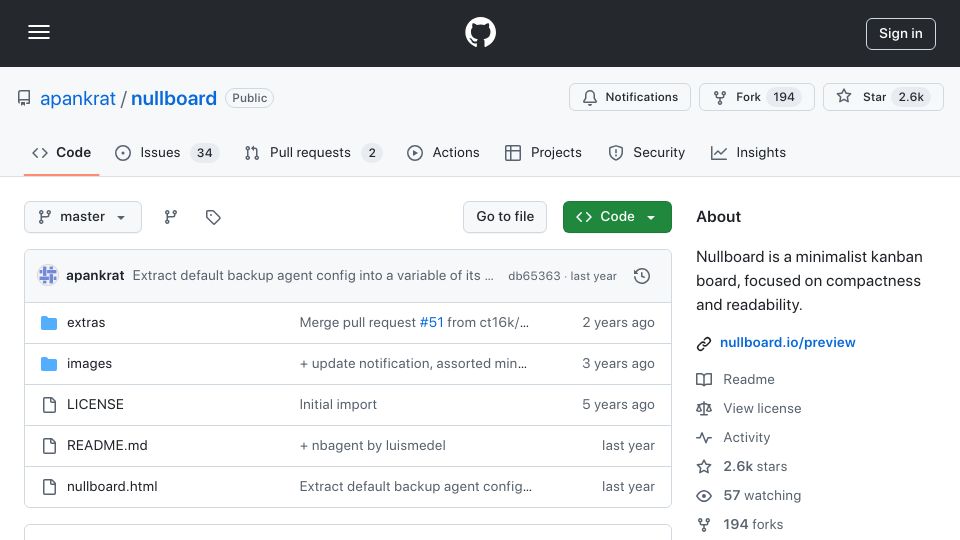Click the repository icon beside apankrat
Viewport: 960px width, 540px height.
click(24, 98)
